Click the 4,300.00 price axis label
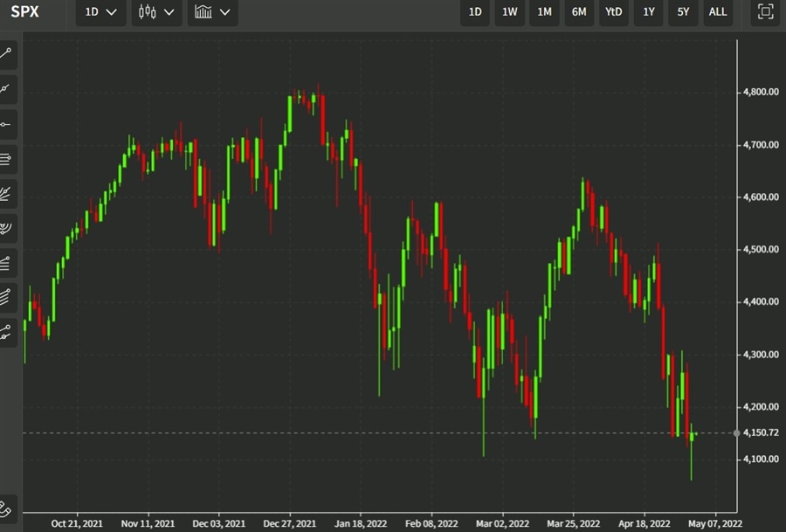Screen dimensions: 786x532 coord(761,355)
